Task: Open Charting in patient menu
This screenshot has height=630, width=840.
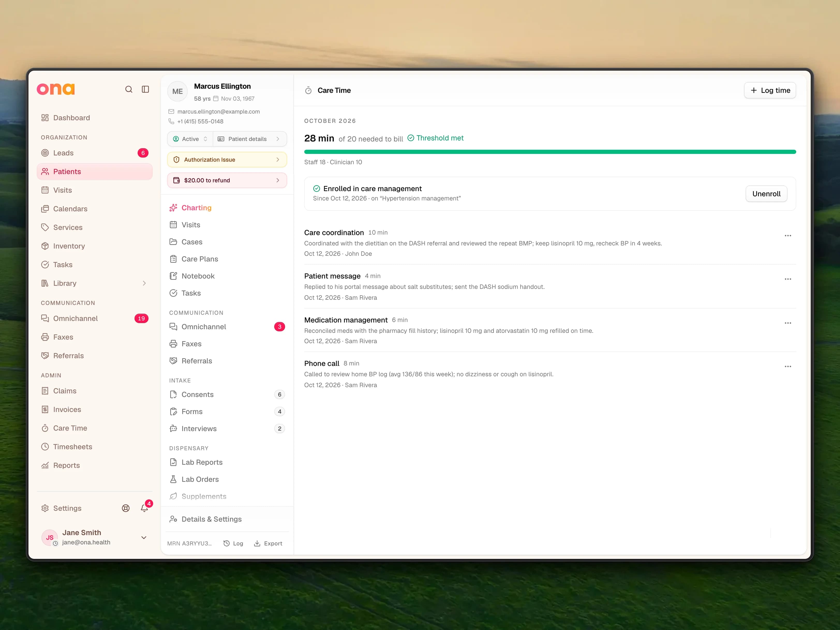Action: (x=227, y=208)
